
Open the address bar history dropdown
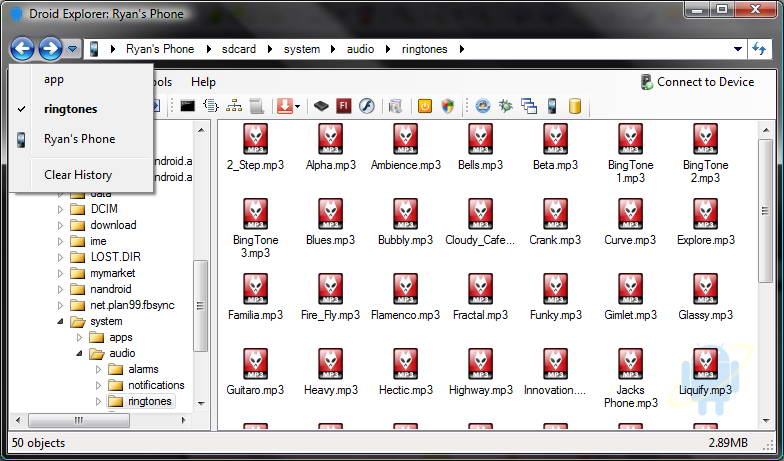point(738,49)
